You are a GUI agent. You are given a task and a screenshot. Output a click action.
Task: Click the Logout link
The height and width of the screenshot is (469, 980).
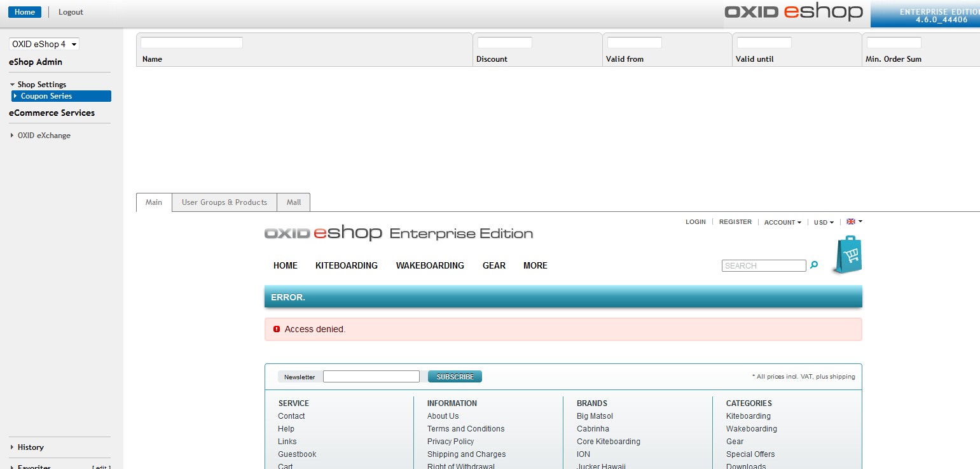click(71, 12)
